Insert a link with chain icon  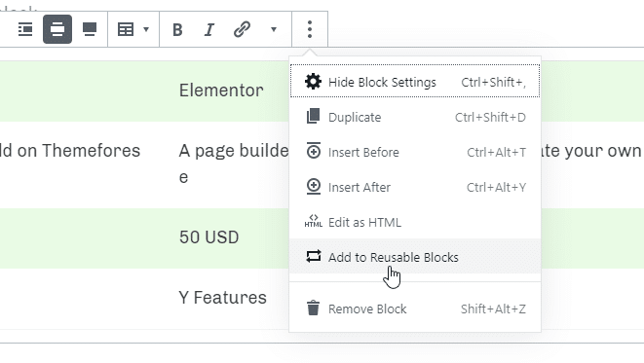[242, 29]
